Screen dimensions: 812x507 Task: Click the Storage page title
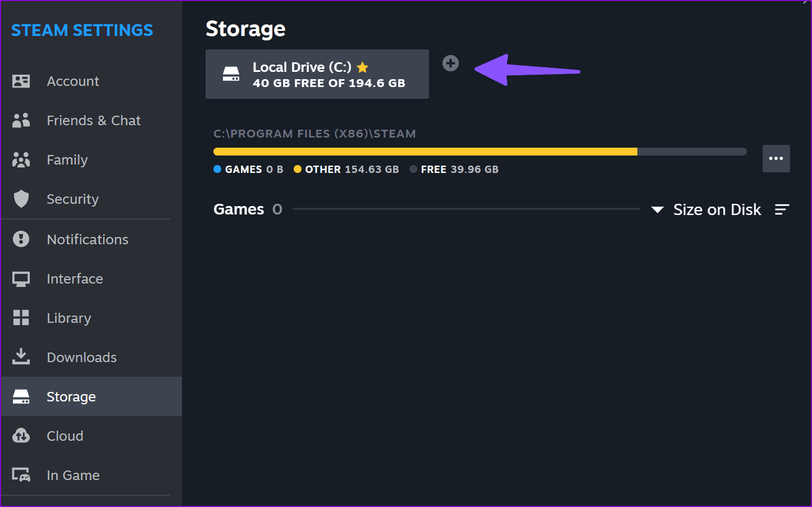245,29
